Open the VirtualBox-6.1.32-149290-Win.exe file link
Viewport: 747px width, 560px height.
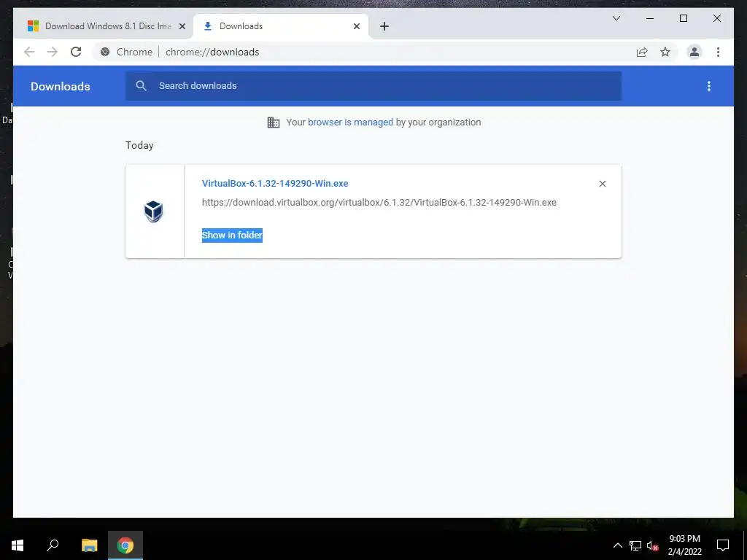click(275, 183)
